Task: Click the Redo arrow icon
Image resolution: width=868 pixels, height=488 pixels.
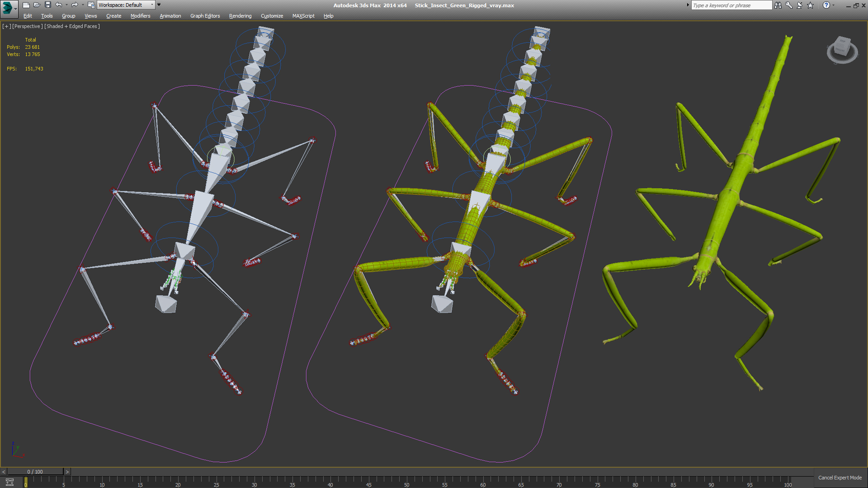Action: [x=75, y=5]
